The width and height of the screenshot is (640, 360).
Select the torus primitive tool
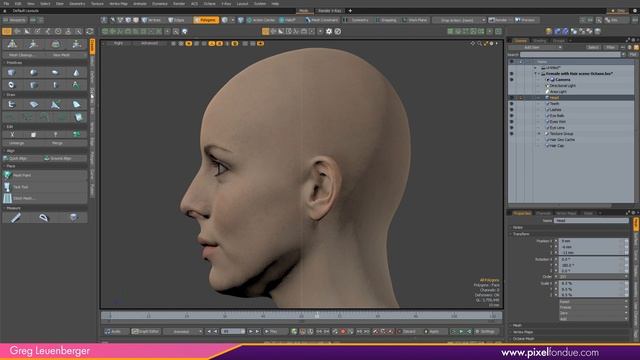(x=12, y=85)
